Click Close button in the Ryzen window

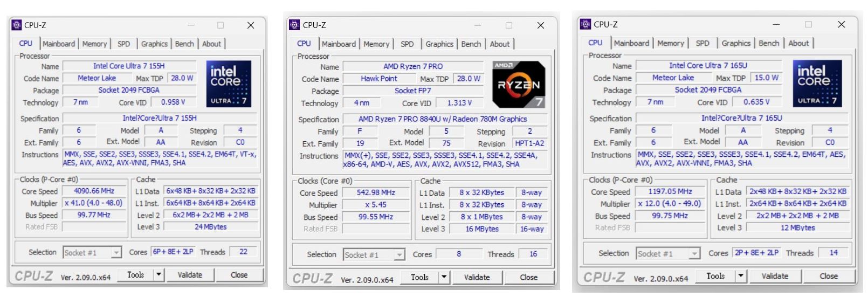(528, 277)
